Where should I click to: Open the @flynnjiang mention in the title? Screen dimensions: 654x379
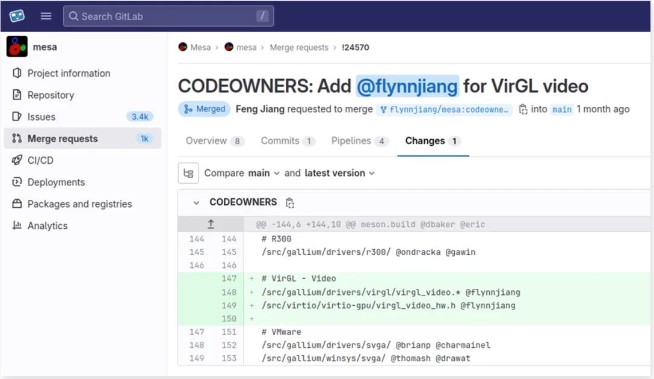(407, 86)
